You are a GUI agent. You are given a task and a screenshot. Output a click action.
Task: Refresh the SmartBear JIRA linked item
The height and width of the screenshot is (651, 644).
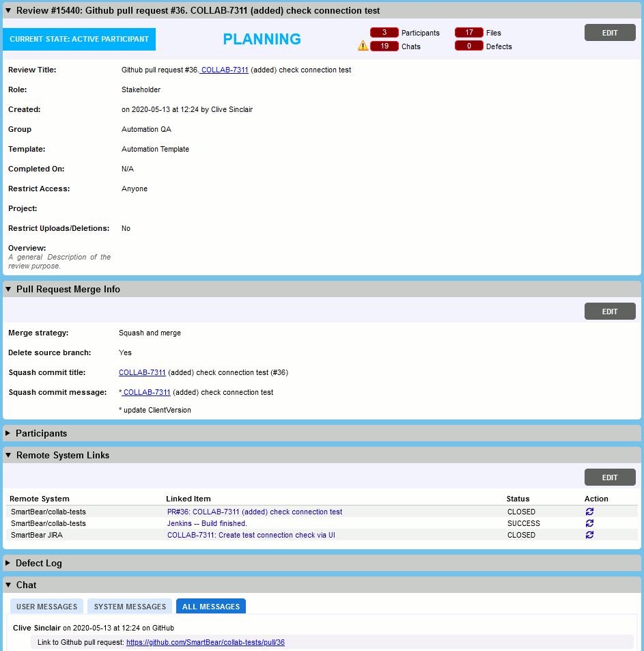(589, 535)
